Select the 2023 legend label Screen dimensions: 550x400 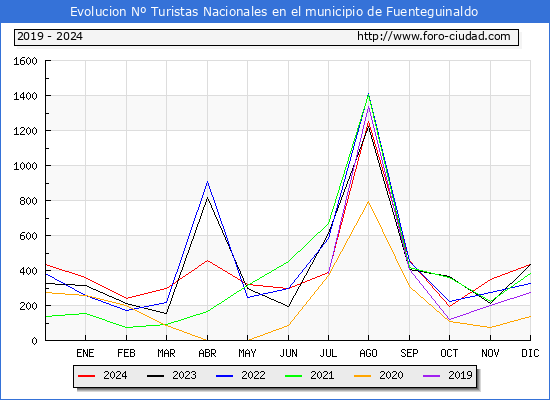[184, 375]
